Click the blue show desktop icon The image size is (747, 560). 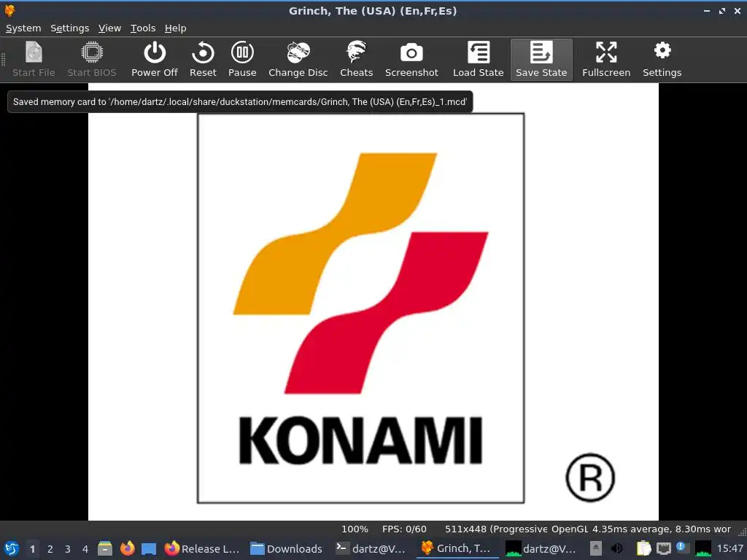pos(149,548)
